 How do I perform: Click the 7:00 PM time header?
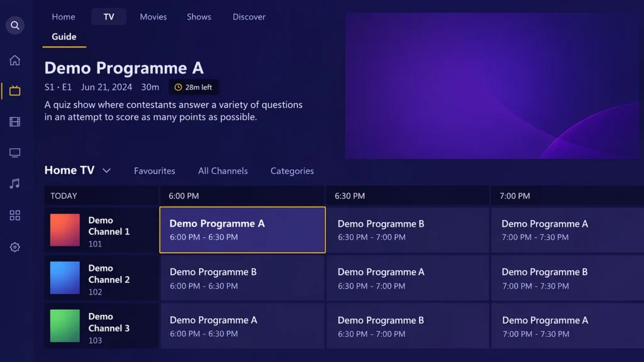point(567,196)
